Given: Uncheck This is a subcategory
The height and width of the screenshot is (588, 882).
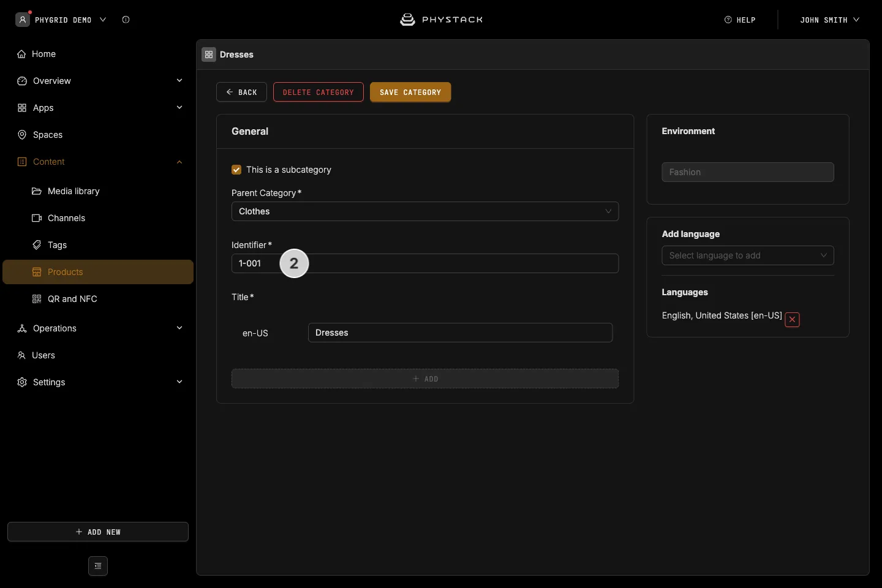Looking at the screenshot, I should click(236, 170).
